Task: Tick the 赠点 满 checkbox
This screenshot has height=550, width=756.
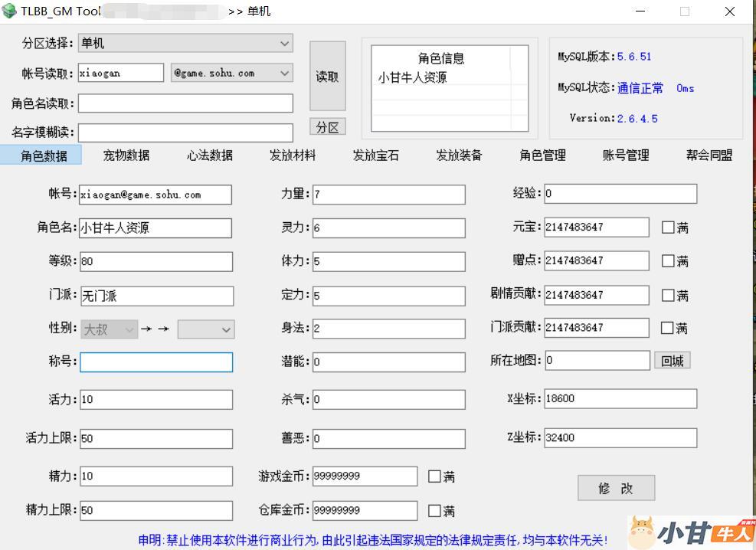Action: (668, 261)
